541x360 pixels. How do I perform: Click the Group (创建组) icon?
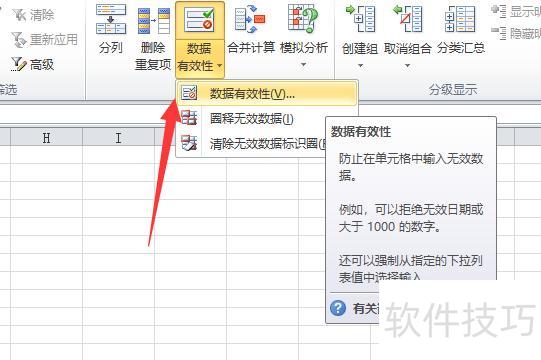point(361,19)
